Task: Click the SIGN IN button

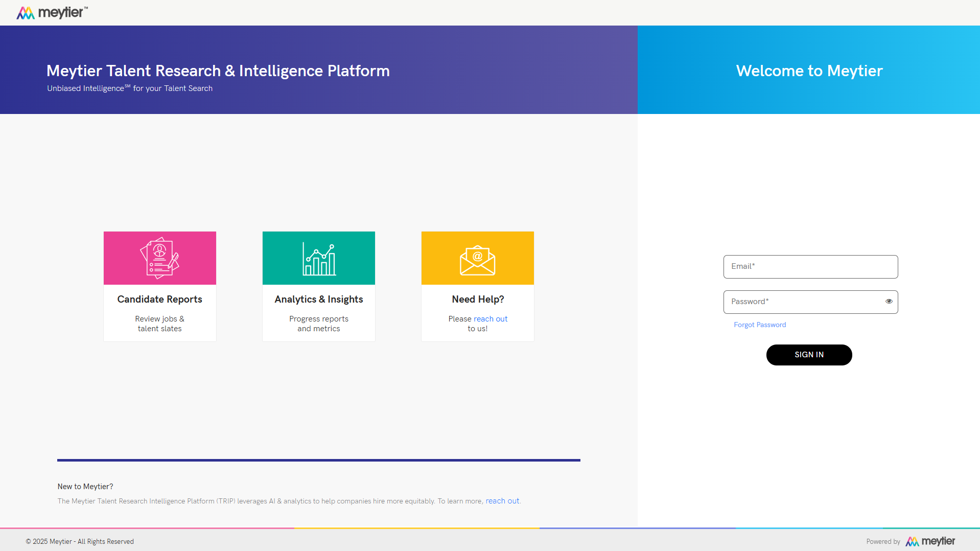Action: click(809, 355)
